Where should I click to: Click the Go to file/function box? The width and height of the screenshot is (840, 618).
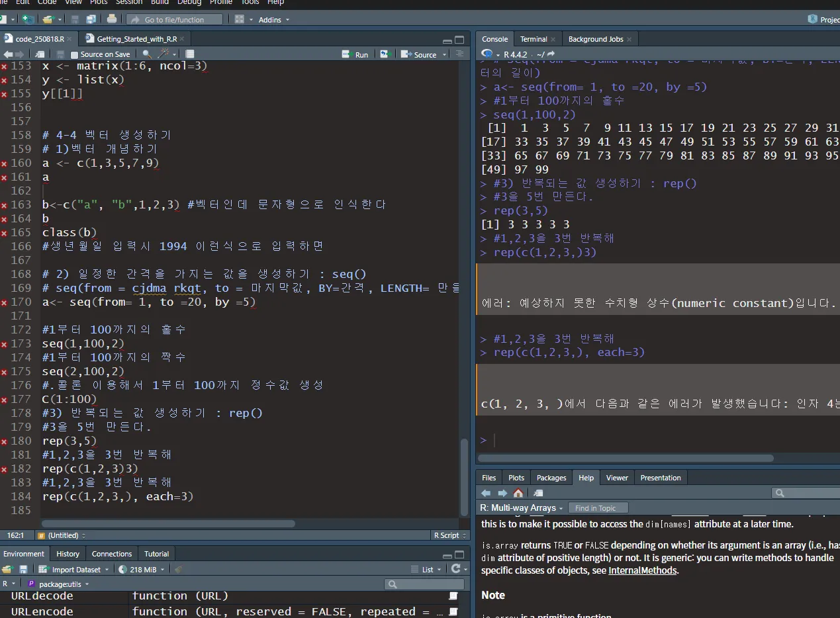click(175, 20)
